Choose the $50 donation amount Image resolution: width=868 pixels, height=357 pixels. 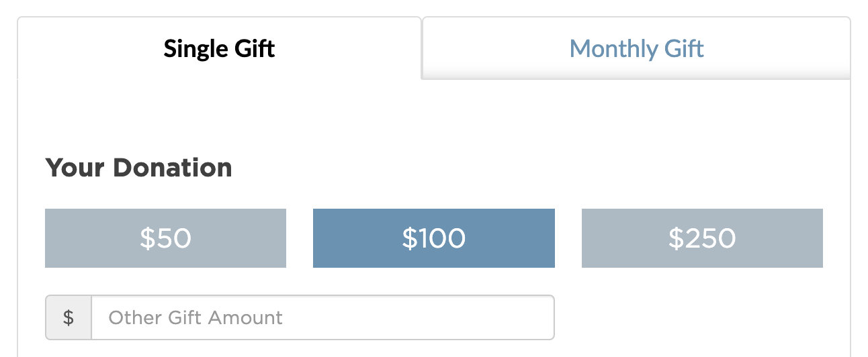(165, 238)
